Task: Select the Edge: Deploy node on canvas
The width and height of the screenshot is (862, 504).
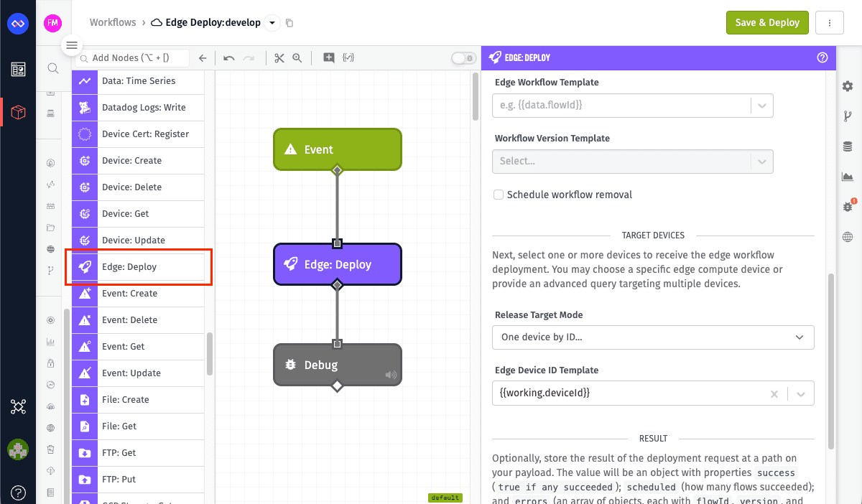Action: 337,264
